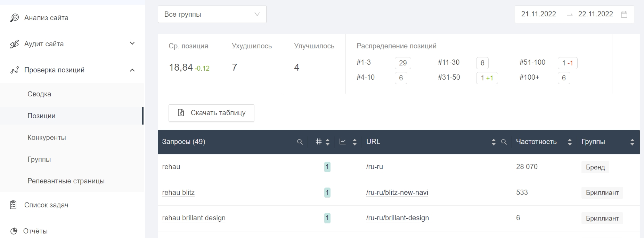Click position badge 1 in rehau blitz row
Image resolution: width=644 pixels, height=238 pixels.
327,192
